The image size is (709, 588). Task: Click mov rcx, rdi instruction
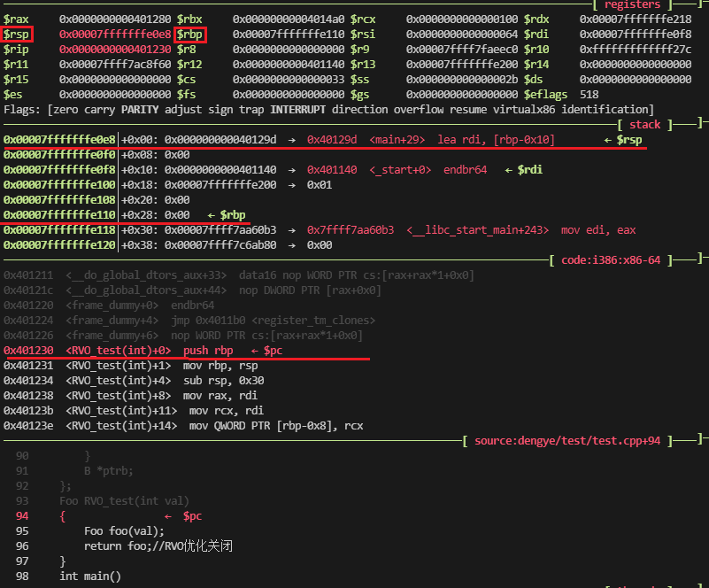coord(226,411)
